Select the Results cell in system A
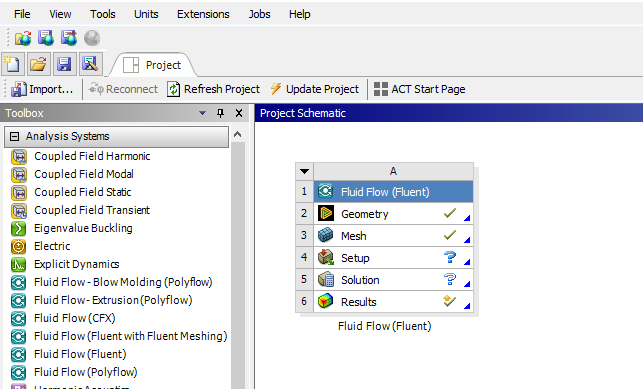 [393, 302]
